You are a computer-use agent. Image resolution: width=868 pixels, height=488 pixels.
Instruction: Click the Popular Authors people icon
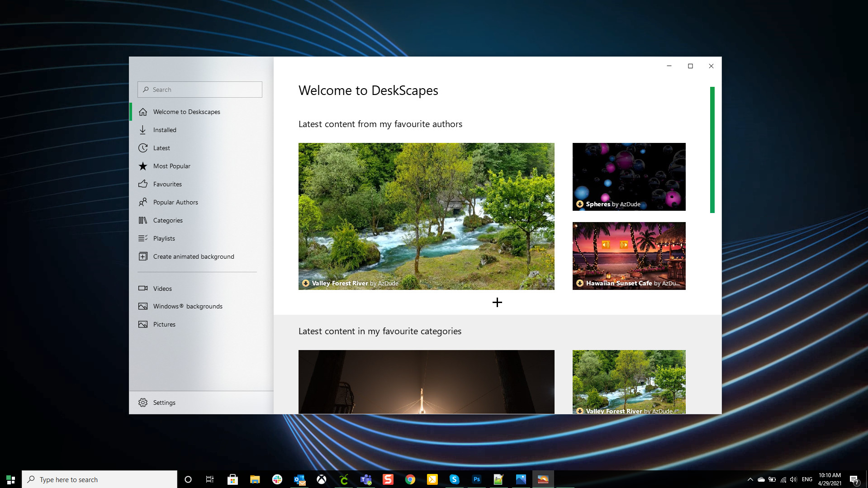coord(143,202)
